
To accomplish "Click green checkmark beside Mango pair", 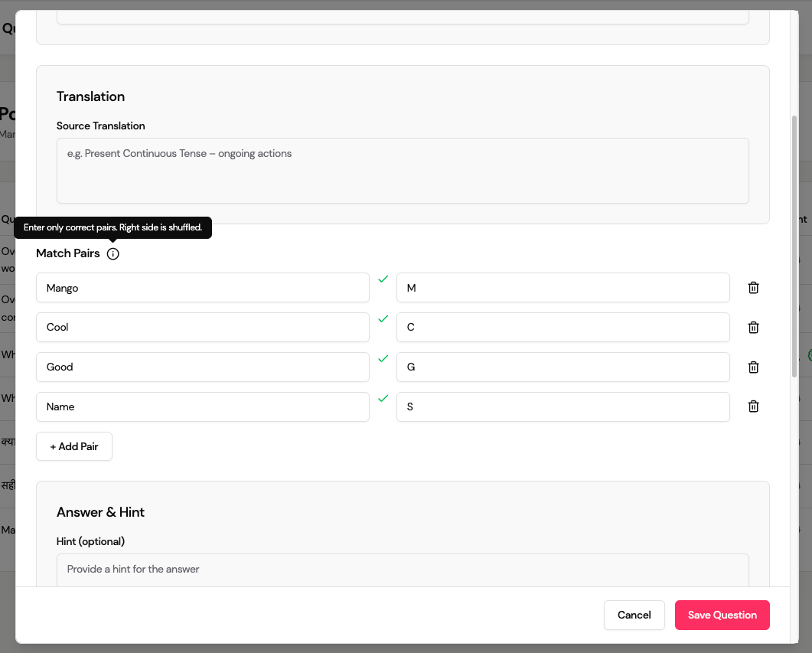I will (383, 279).
